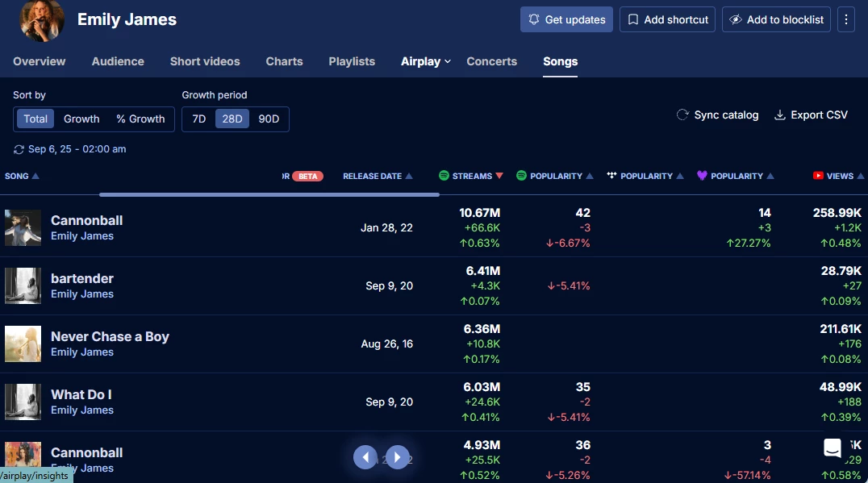Sort table by SONG column header

pyautogui.click(x=22, y=176)
